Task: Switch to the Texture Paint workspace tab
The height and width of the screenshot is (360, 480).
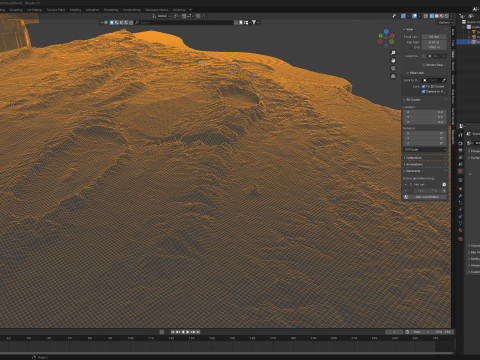Action: [x=56, y=10]
